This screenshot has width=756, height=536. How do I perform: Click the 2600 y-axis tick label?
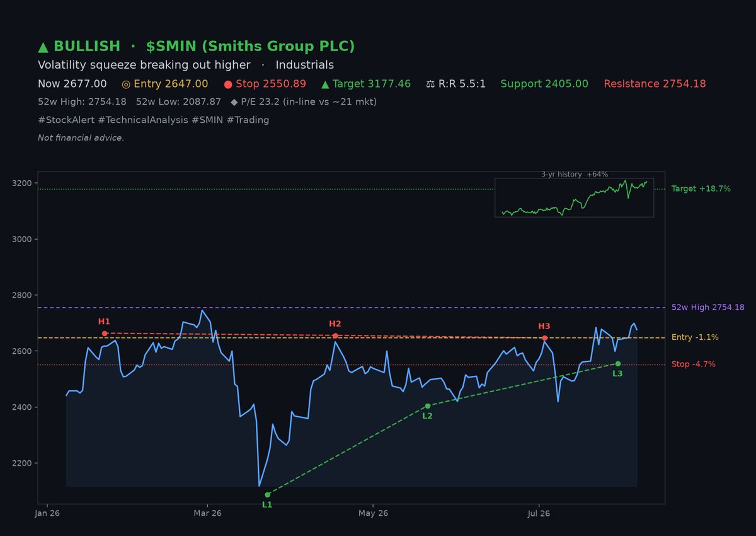pos(22,351)
